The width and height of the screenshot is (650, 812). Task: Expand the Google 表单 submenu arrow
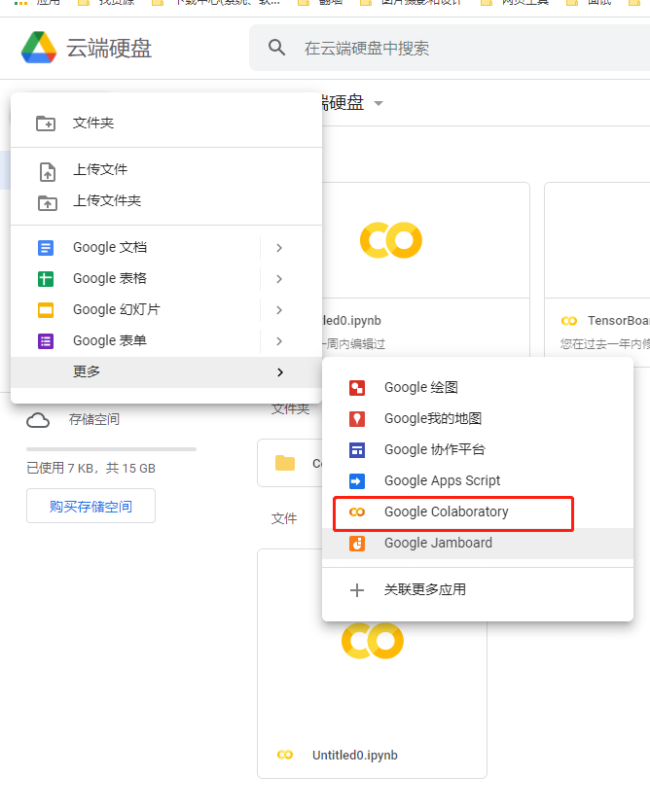[279, 341]
